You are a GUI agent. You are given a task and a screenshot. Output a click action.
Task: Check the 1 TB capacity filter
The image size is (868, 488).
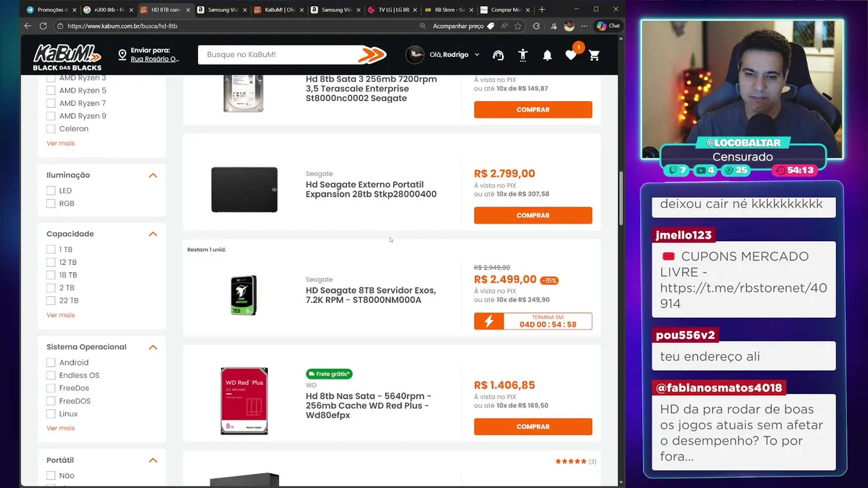(51, 250)
